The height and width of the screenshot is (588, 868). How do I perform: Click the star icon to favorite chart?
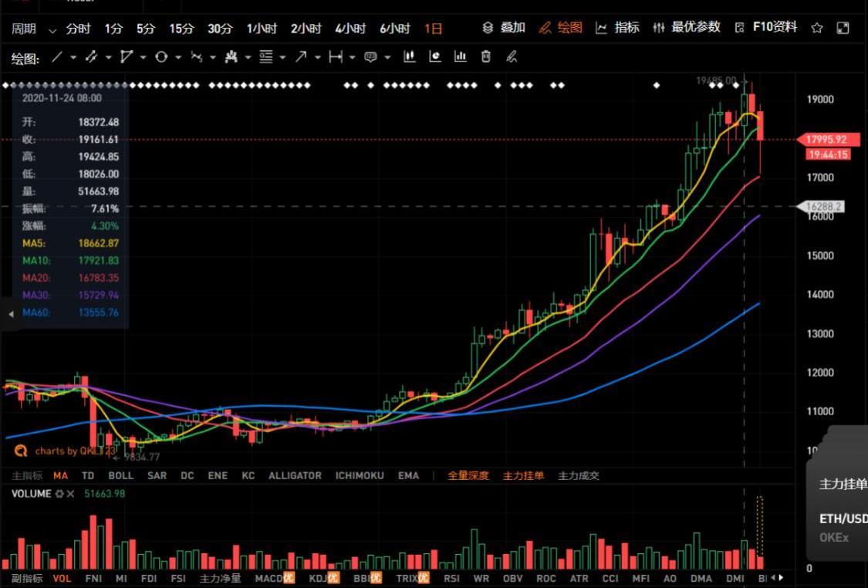pyautogui.click(x=817, y=29)
